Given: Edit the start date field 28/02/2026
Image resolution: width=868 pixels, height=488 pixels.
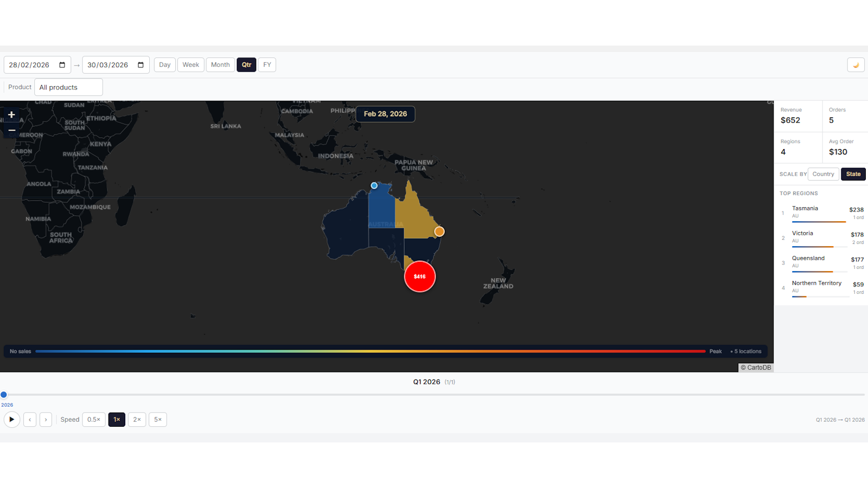Looking at the screenshot, I should pyautogui.click(x=37, y=65).
